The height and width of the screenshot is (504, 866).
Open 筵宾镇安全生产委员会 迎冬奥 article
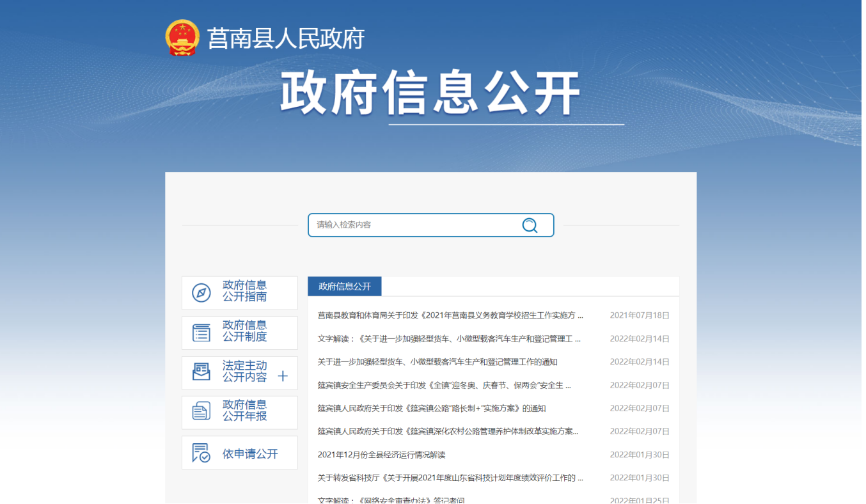click(x=445, y=385)
